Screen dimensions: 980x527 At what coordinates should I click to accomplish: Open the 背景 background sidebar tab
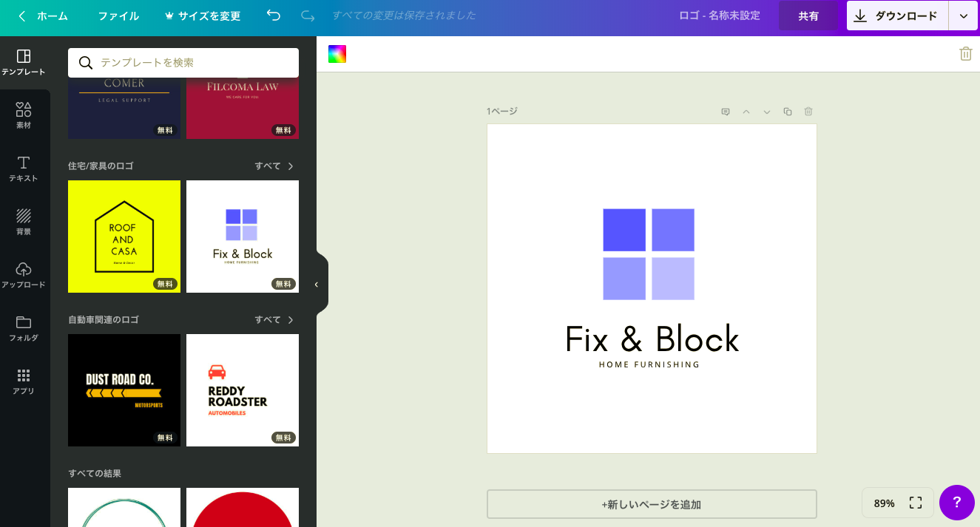[x=24, y=222]
